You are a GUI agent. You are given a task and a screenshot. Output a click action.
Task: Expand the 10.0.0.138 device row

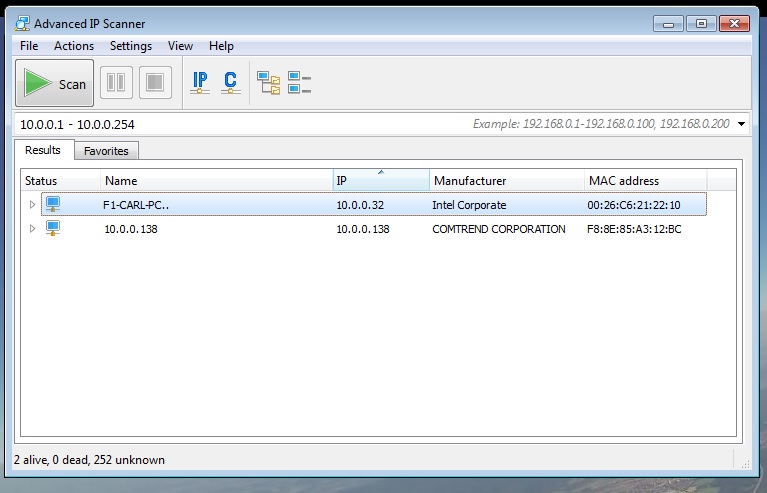32,228
